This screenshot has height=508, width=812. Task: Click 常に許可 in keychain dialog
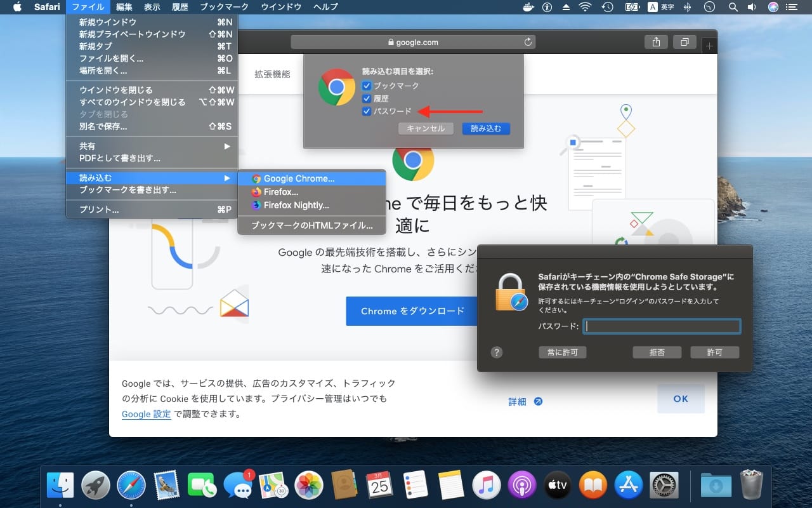pyautogui.click(x=563, y=352)
